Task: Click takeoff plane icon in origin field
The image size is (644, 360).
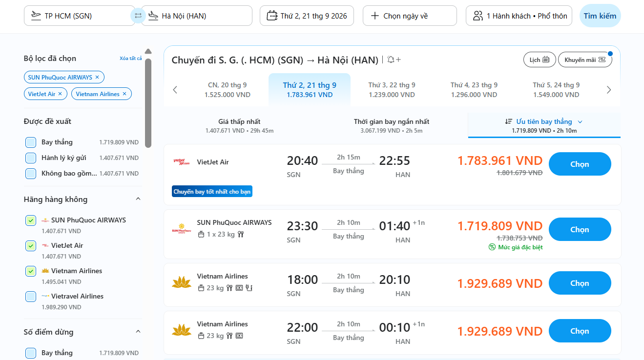Action: tap(36, 16)
